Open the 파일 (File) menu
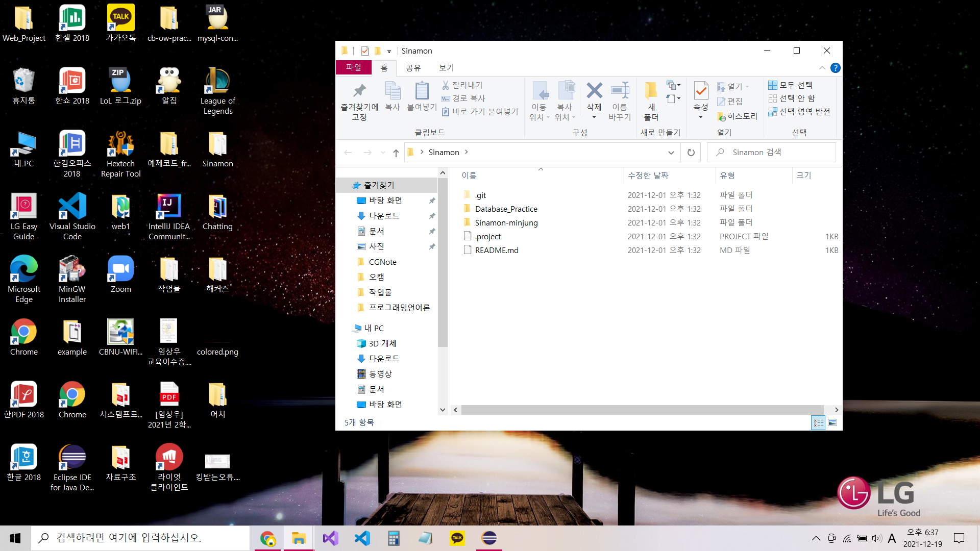Viewport: 980px width, 551px height. (353, 68)
